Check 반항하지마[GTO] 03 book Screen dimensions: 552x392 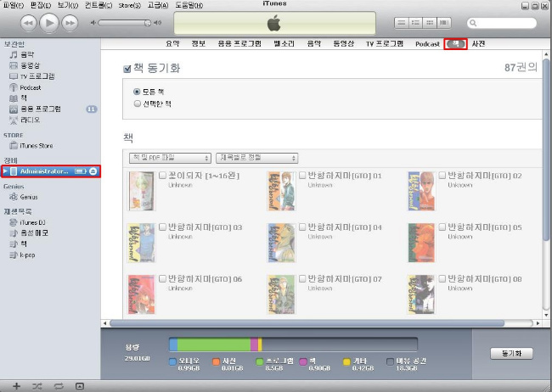(x=162, y=227)
